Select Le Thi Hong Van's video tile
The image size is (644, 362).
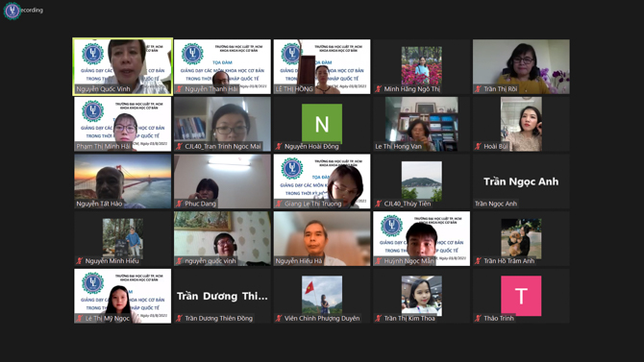(x=421, y=124)
